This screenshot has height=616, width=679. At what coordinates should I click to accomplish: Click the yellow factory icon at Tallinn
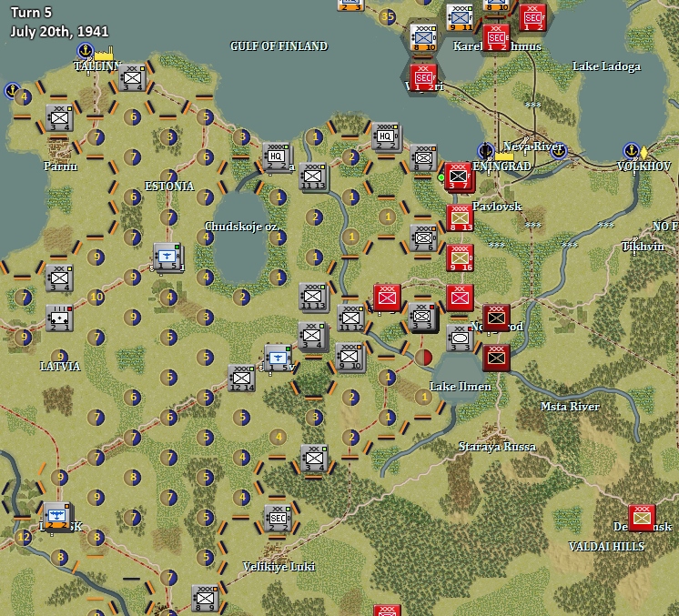pyautogui.click(x=104, y=54)
